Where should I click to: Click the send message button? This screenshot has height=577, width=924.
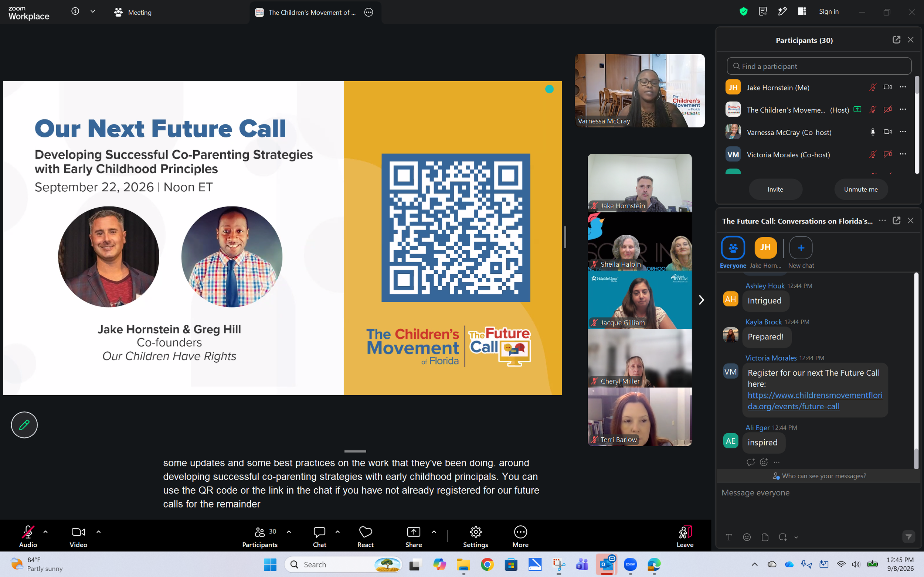[x=908, y=537]
